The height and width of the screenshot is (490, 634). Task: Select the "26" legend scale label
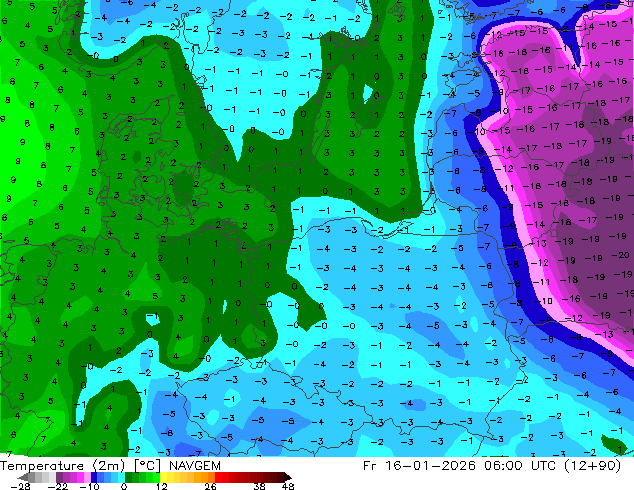coord(210,486)
